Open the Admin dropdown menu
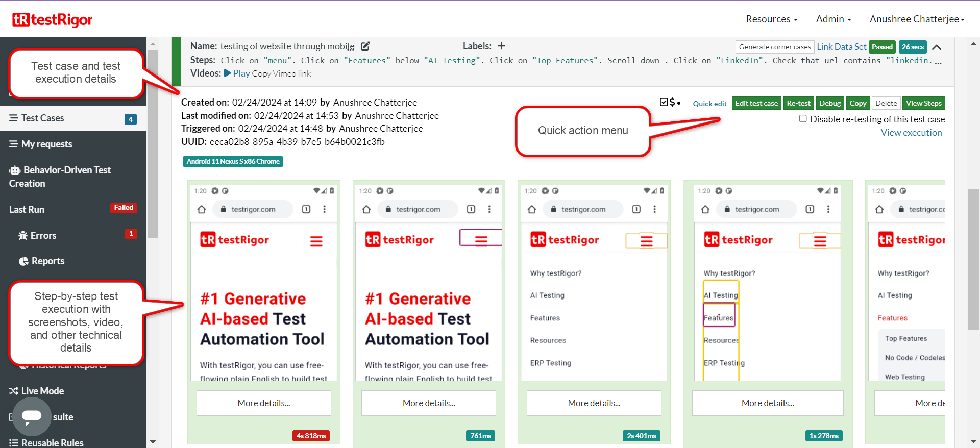980x448 pixels. (x=833, y=19)
